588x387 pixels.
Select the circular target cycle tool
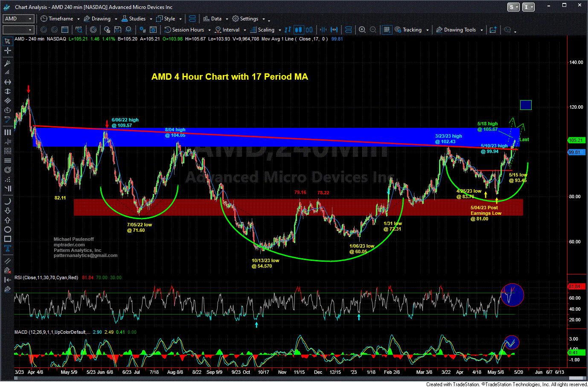[7, 170]
